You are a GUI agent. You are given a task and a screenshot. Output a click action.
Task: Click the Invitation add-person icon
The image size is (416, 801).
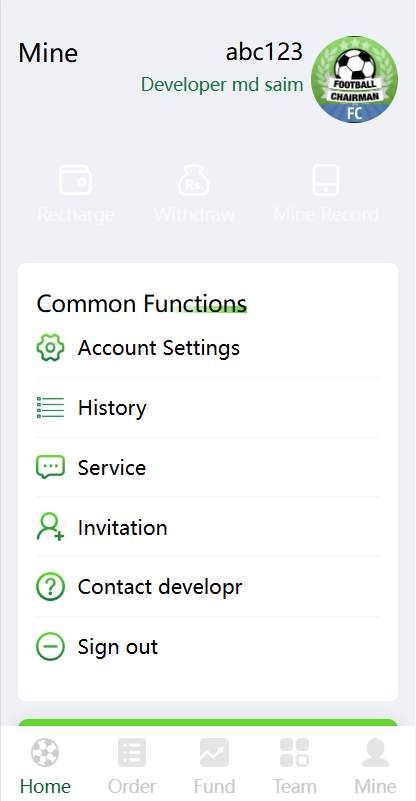pos(50,527)
